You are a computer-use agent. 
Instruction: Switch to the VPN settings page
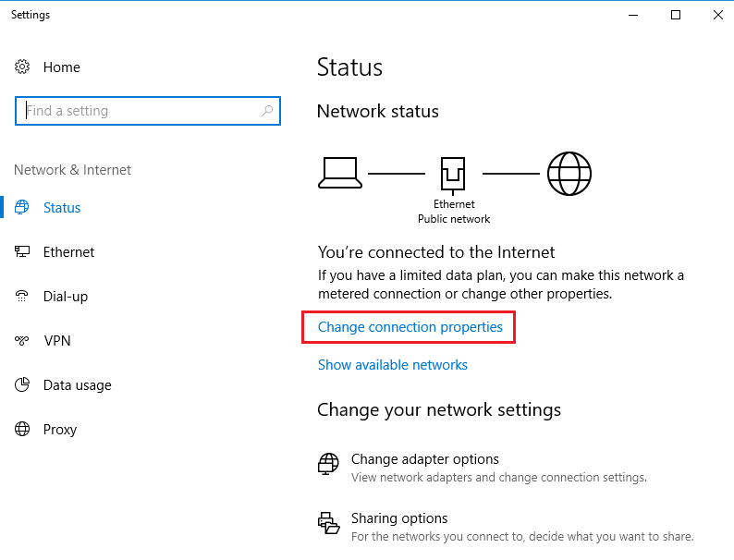(57, 341)
